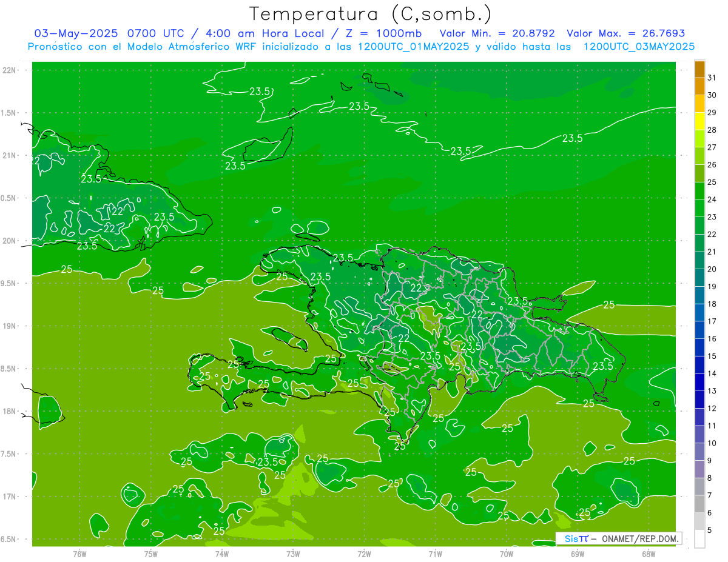Pick the yellow swatch between 28 and 29

click(699, 122)
